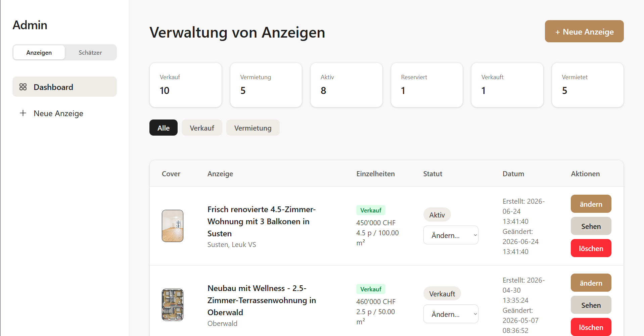Open Ändern status dropdown for Oberwald listing
This screenshot has height=336, width=644.
(x=451, y=314)
